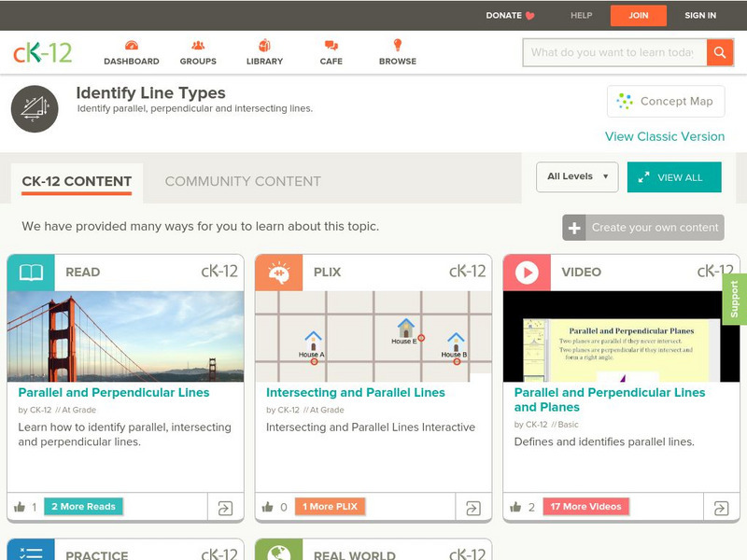
Task: Open View Classic Version link
Action: click(x=665, y=136)
